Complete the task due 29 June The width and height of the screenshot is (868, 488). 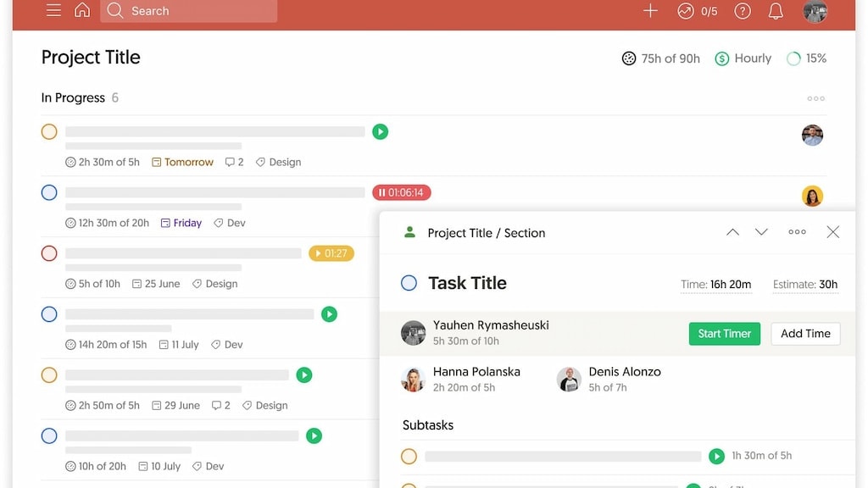(49, 375)
